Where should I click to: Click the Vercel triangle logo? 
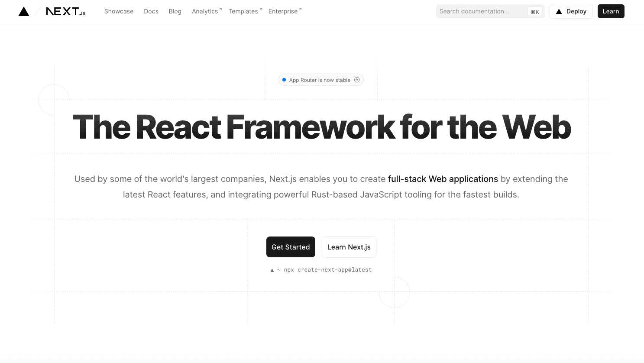pyautogui.click(x=24, y=11)
